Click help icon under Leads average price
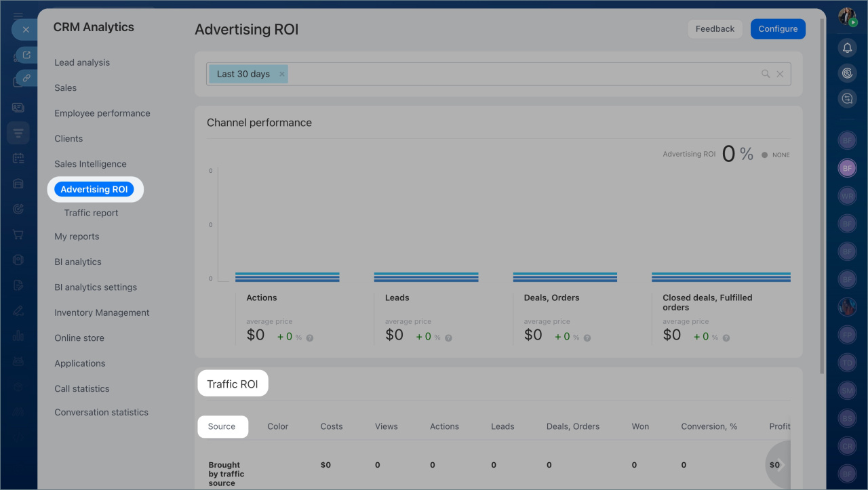This screenshot has height=490, width=868. (x=448, y=338)
